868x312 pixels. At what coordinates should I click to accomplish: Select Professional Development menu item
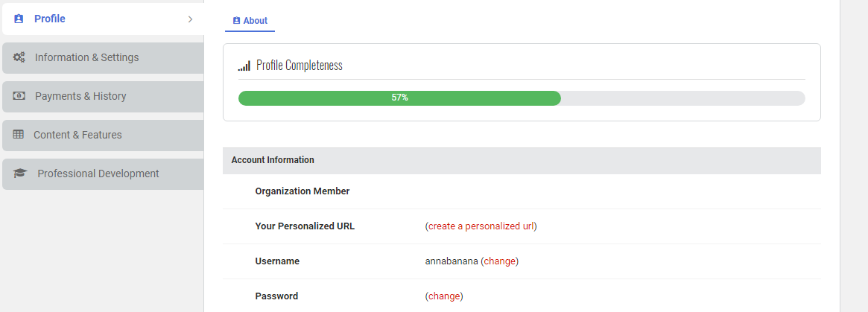click(98, 173)
